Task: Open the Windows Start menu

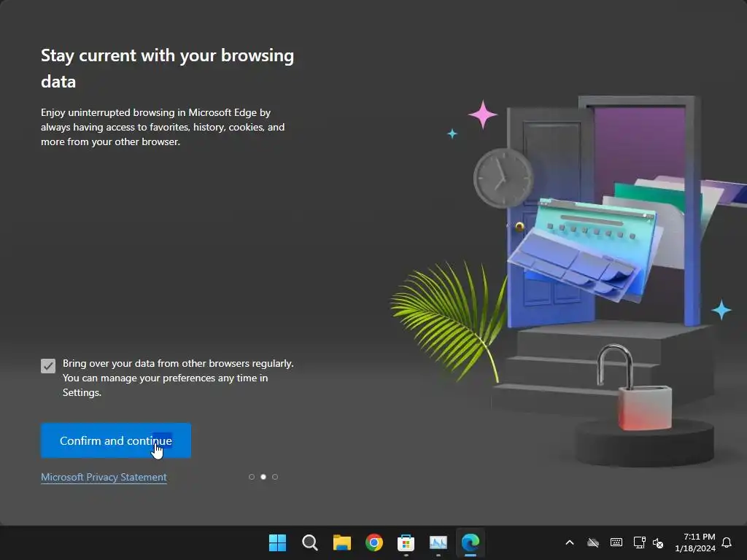Action: tap(277, 542)
